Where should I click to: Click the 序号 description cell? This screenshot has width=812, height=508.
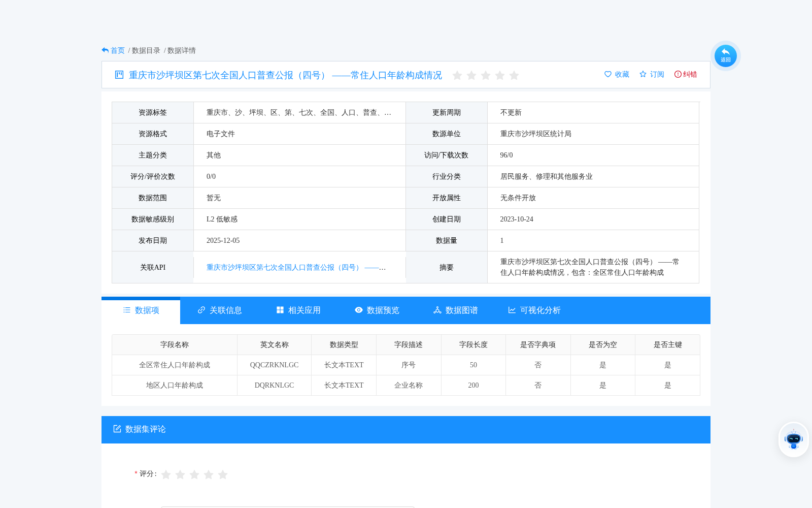[409, 365]
